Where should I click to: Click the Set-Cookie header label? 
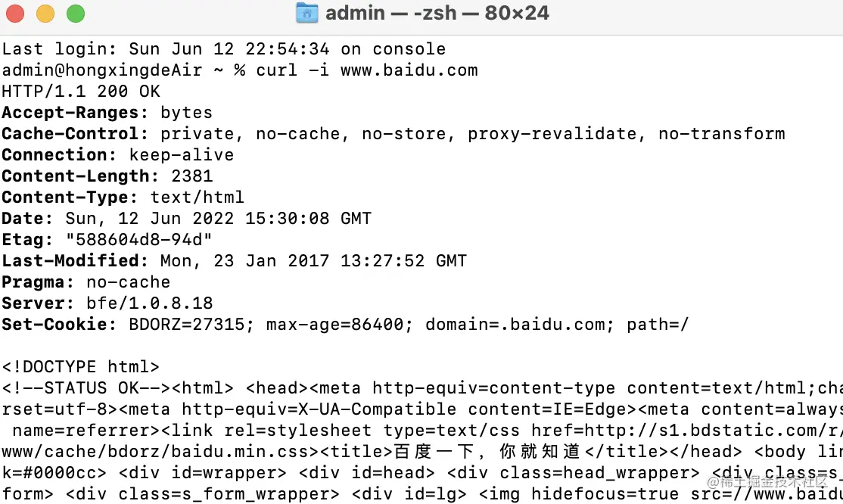[x=54, y=325]
